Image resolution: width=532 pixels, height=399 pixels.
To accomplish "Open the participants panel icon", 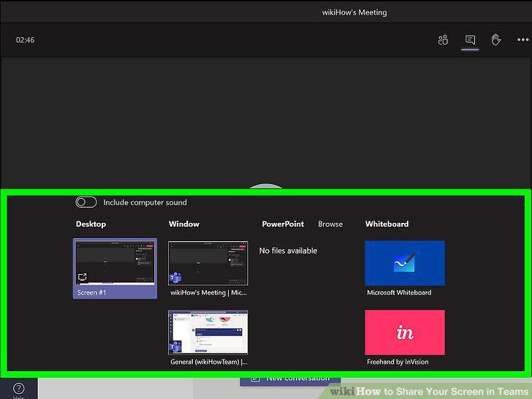I will 443,40.
